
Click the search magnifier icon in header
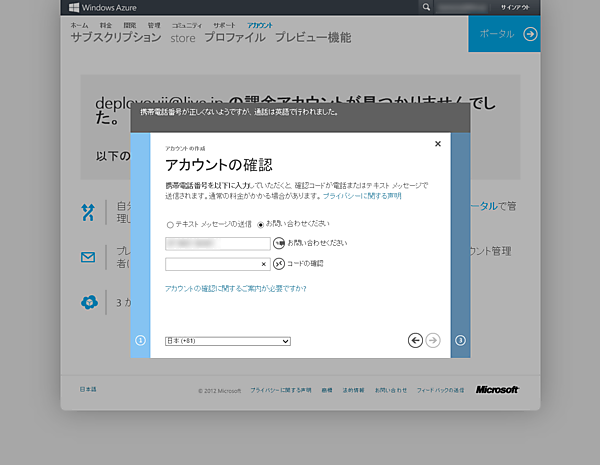[427, 7]
